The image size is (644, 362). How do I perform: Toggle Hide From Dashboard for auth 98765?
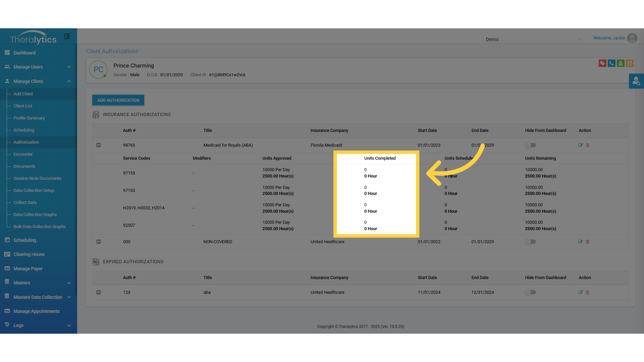coord(531,145)
